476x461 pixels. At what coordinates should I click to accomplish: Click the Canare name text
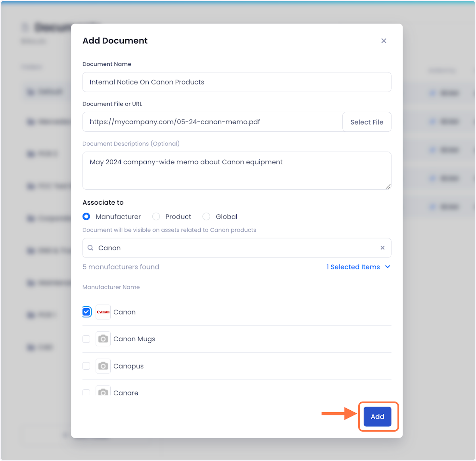126,393
